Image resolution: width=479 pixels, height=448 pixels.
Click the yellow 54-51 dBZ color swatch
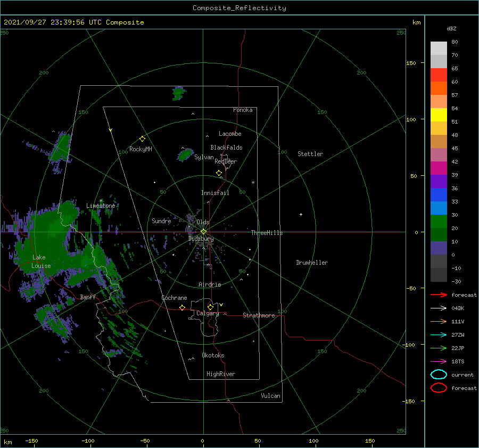[x=439, y=115]
